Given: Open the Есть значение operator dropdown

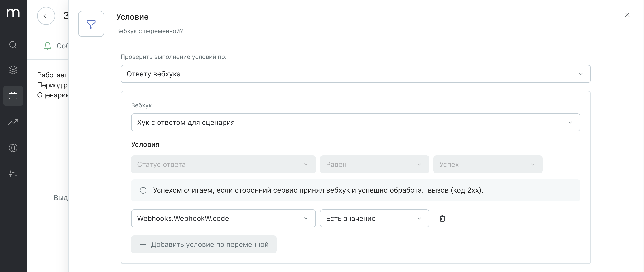Looking at the screenshot, I should tap(375, 218).
